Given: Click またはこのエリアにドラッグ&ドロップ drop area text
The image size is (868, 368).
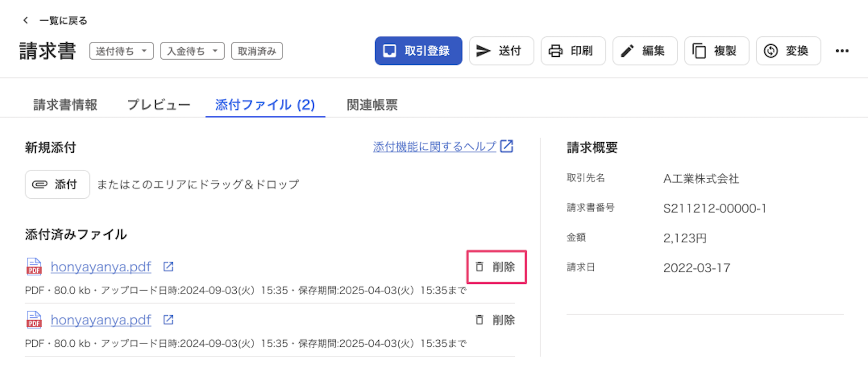Looking at the screenshot, I should tap(198, 184).
